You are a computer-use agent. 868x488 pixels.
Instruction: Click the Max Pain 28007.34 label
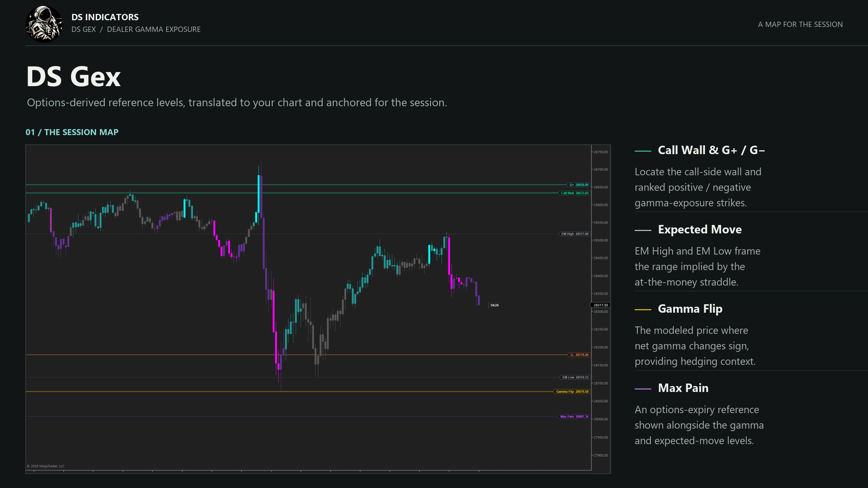coord(574,416)
